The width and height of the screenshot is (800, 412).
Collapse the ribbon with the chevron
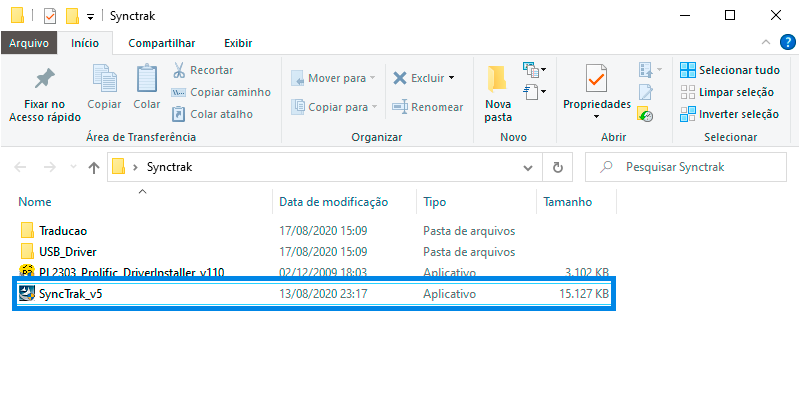(766, 42)
